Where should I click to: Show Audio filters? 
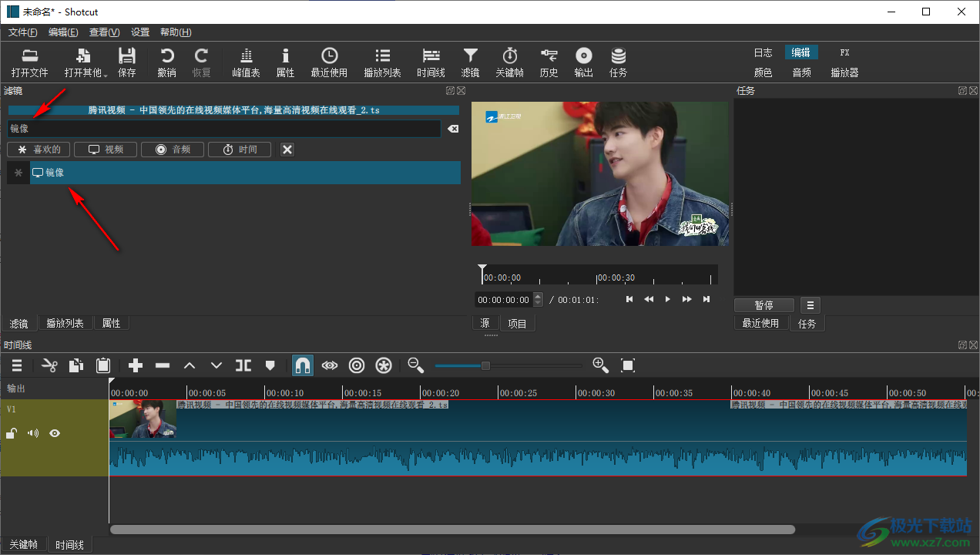click(x=173, y=150)
